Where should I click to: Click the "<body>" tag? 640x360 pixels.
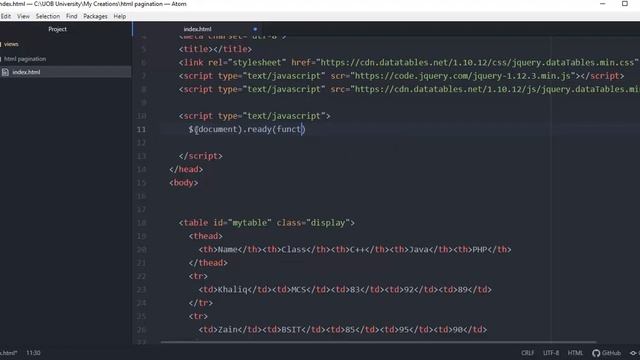pos(184,183)
